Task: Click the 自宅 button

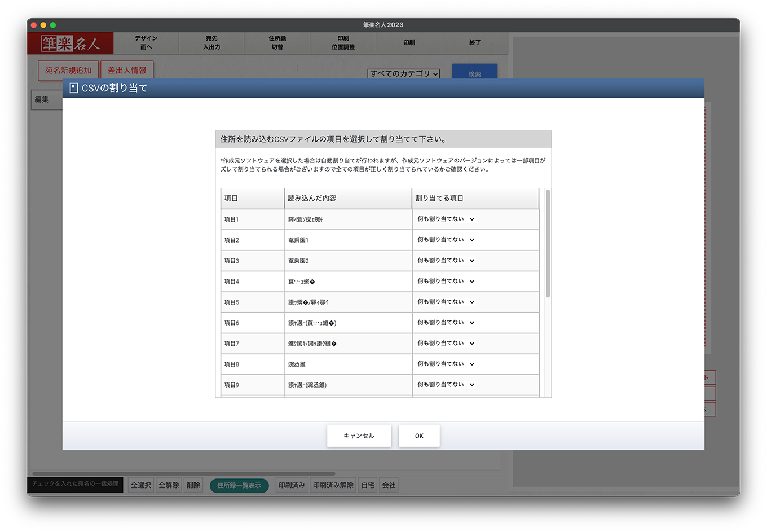Action: (368, 485)
